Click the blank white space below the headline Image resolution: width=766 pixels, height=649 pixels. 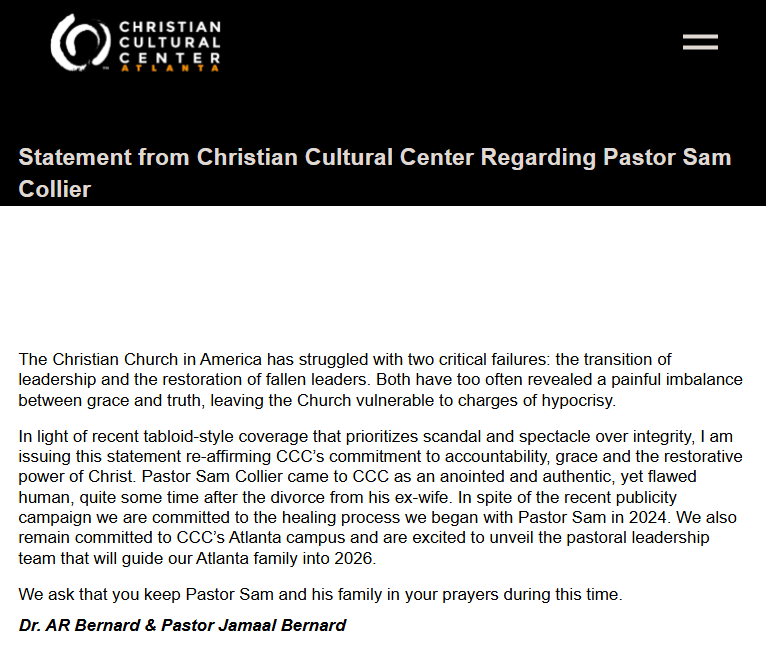click(x=380, y=270)
